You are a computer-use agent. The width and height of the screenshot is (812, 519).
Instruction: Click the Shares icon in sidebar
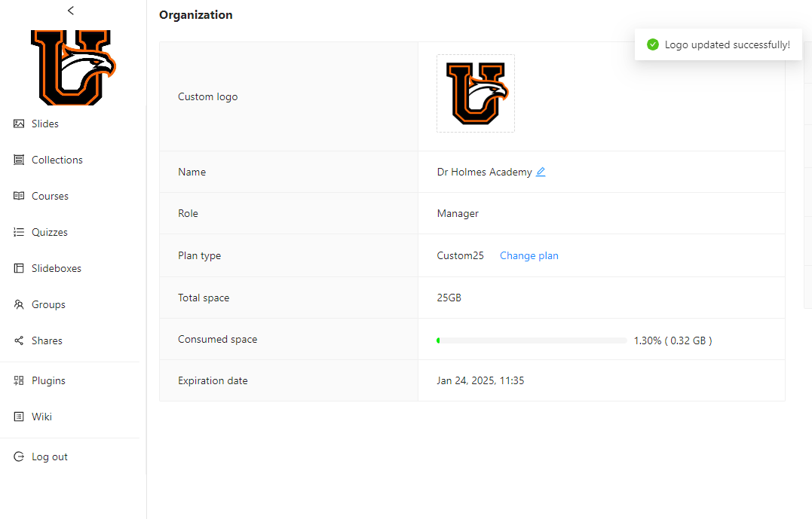(x=19, y=340)
